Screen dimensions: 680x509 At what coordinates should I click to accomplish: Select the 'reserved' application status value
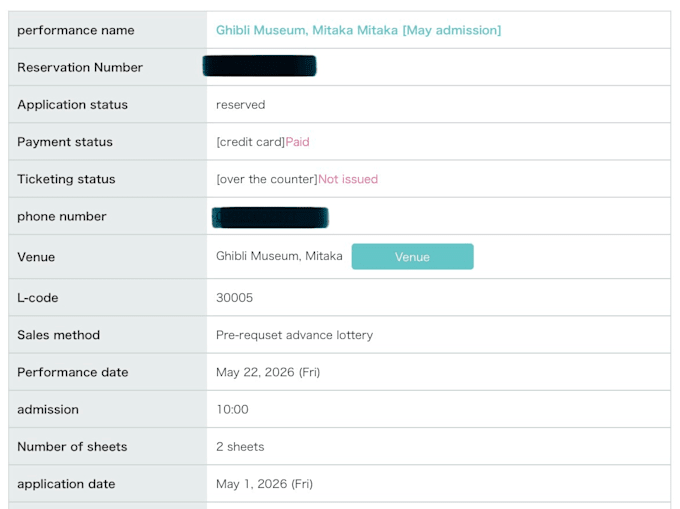241,105
